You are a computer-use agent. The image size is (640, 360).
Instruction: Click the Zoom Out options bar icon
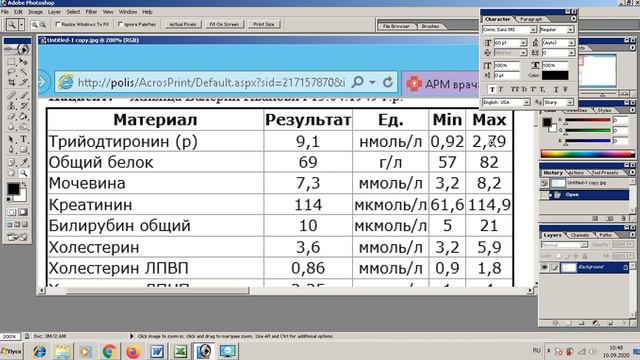42,25
